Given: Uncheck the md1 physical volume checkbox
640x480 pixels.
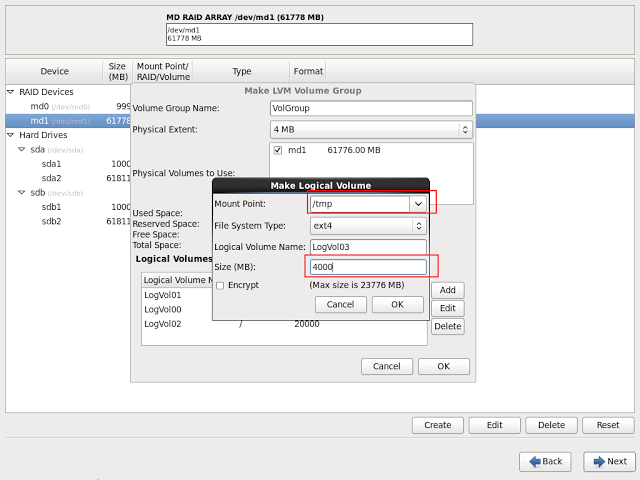Looking at the screenshot, I should point(277,150).
